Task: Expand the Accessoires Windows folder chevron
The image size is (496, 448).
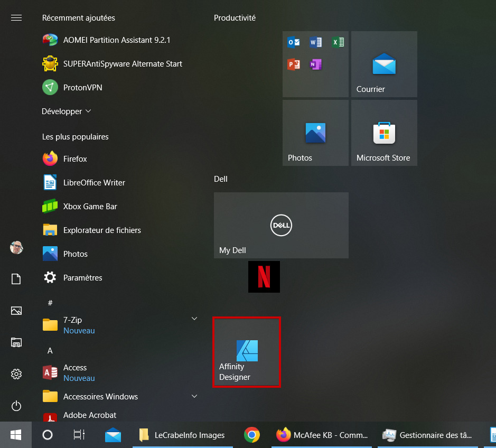Action: (x=194, y=396)
